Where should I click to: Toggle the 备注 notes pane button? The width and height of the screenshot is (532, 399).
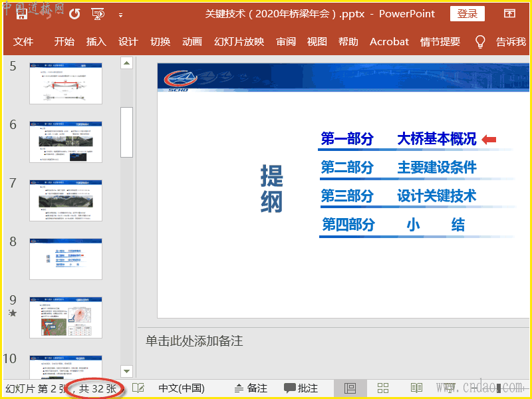tap(251, 388)
